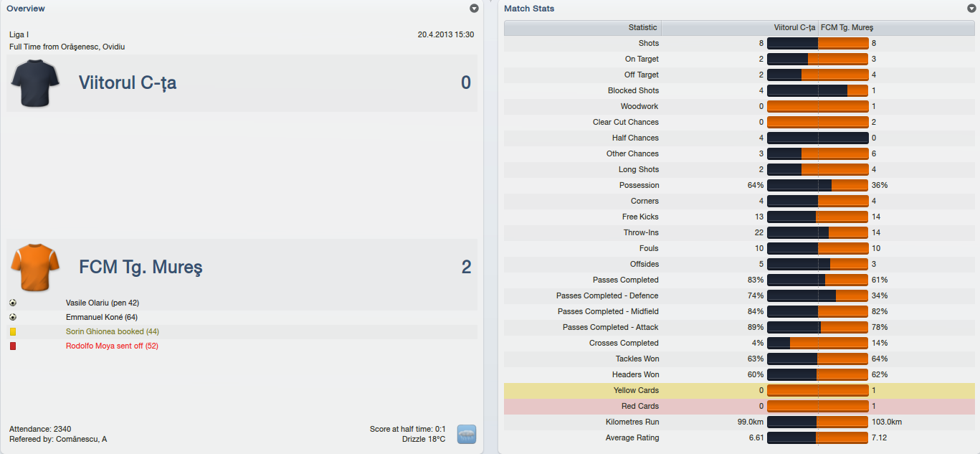
Task: Select Rodolfo Moya sent off entry
Action: [112, 346]
